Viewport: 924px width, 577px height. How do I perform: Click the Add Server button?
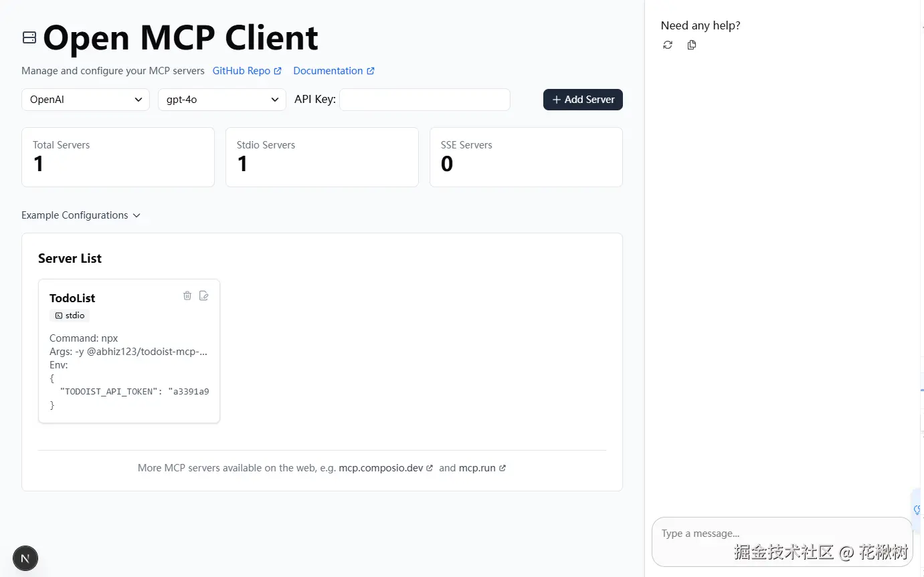click(x=583, y=100)
